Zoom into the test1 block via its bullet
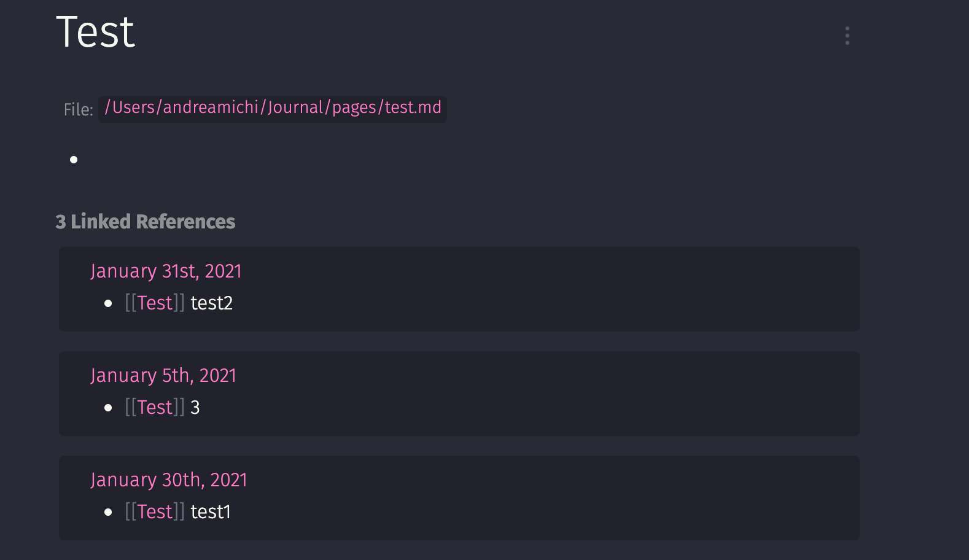This screenshot has width=969, height=560. pyautogui.click(x=109, y=511)
